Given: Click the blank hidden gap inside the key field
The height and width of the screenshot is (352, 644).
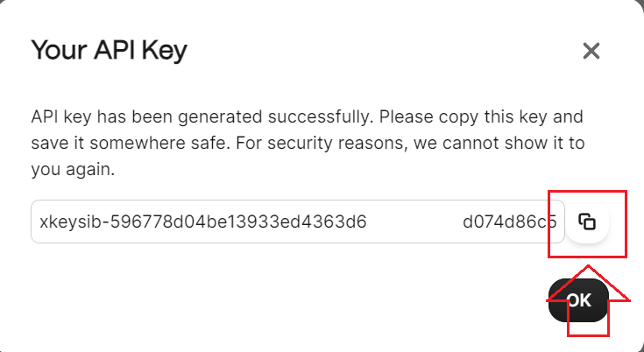Looking at the screenshot, I should click(x=414, y=222).
